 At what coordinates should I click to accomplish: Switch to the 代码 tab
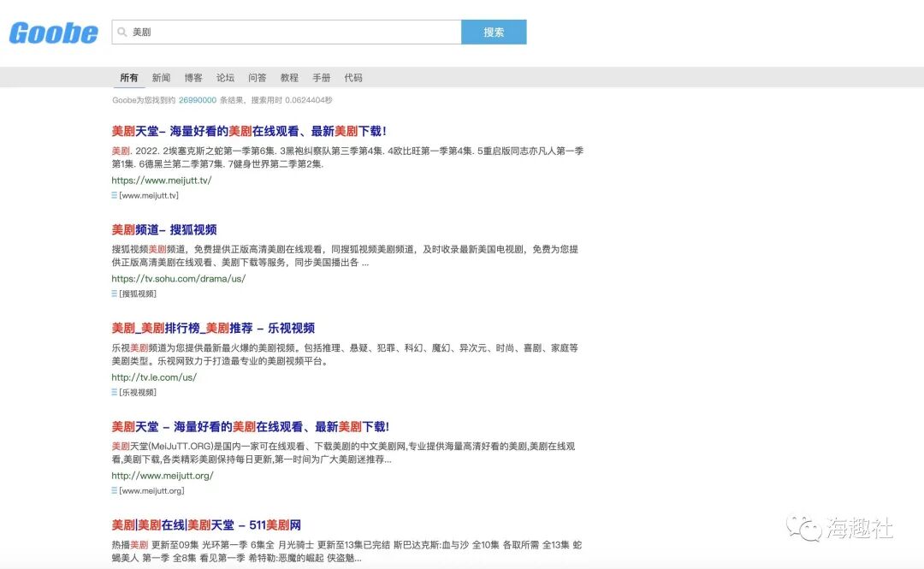tap(353, 77)
